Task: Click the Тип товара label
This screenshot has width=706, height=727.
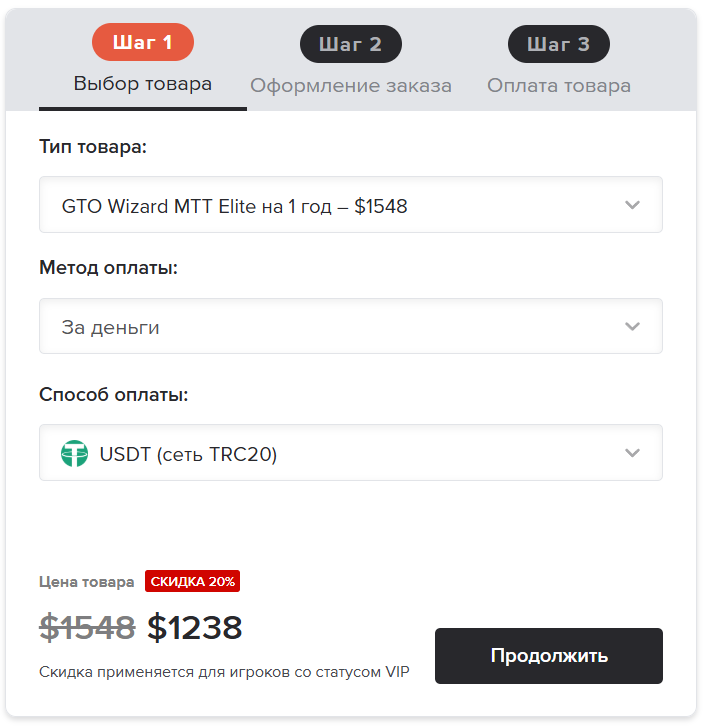Action: pos(93,146)
